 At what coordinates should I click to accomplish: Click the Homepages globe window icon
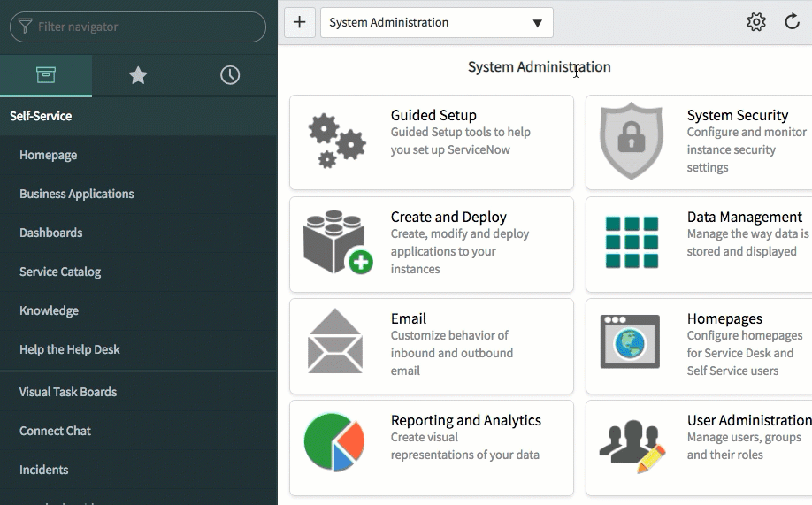coord(630,341)
